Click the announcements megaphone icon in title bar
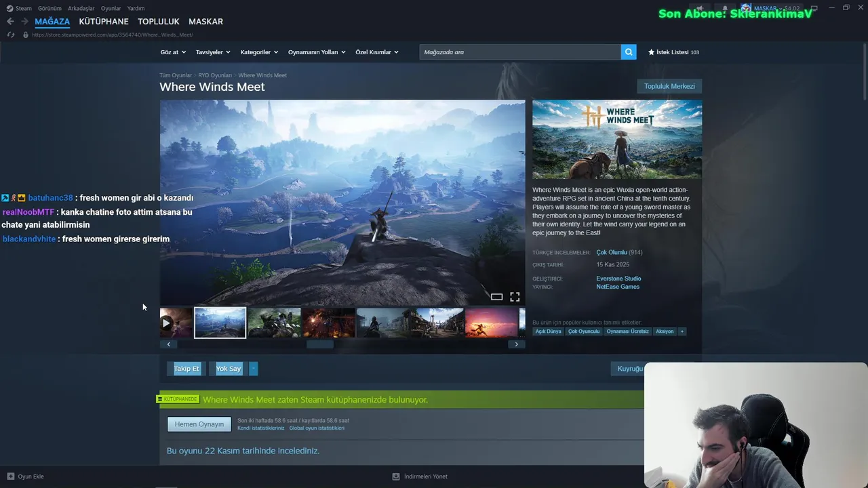The height and width of the screenshot is (488, 868). point(700,9)
